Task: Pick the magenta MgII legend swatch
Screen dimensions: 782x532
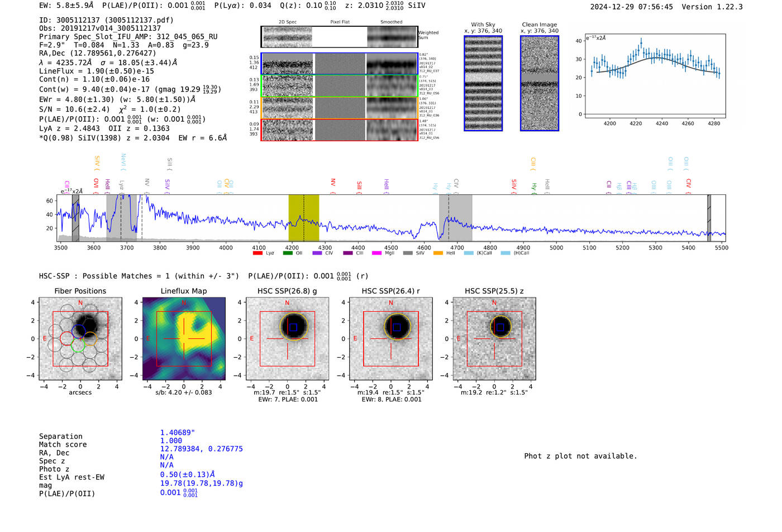Action: pyautogui.click(x=377, y=253)
